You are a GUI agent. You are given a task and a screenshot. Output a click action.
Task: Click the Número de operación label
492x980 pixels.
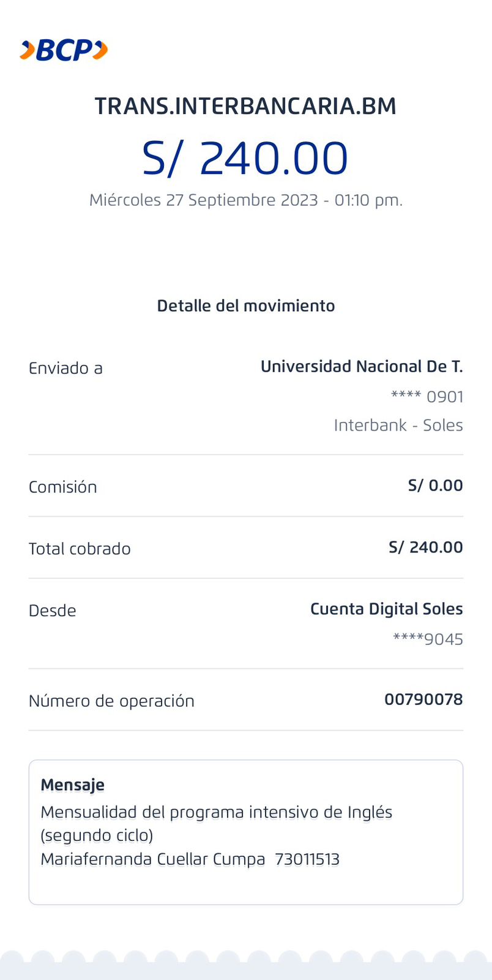pos(111,701)
